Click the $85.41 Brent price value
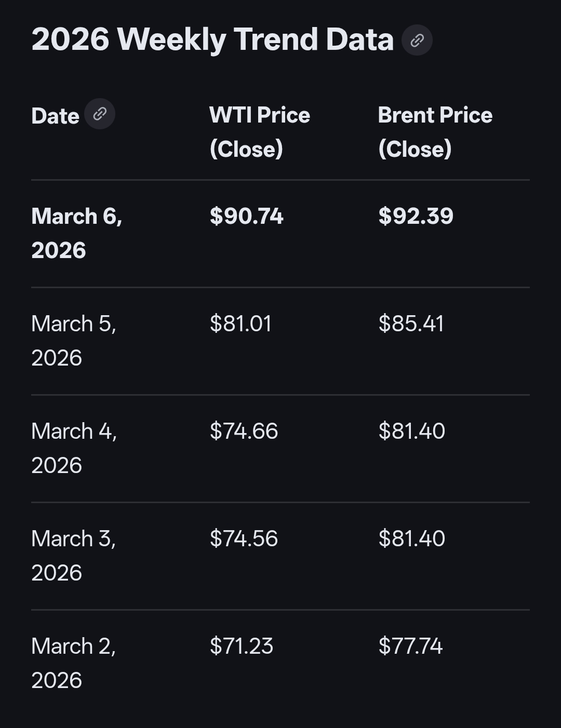This screenshot has width=561, height=728. [411, 323]
